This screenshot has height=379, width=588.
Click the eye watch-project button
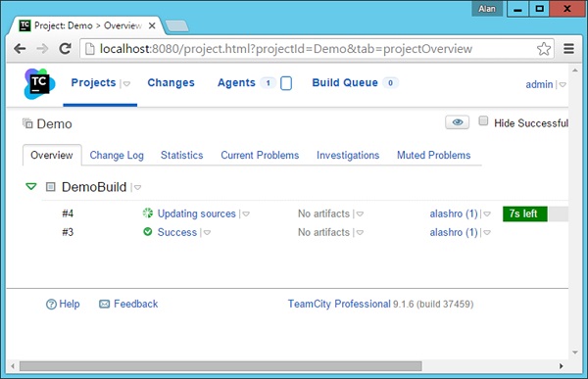pos(457,122)
